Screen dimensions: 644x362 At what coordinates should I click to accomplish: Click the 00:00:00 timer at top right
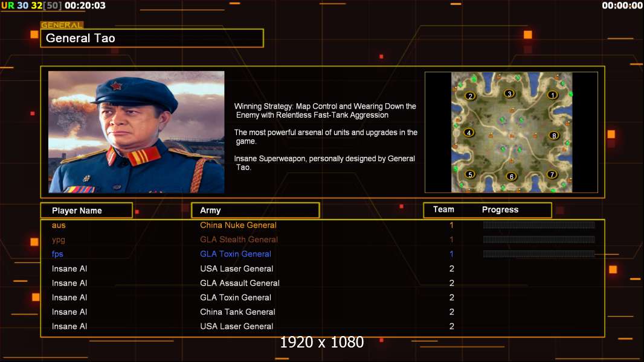(622, 5)
